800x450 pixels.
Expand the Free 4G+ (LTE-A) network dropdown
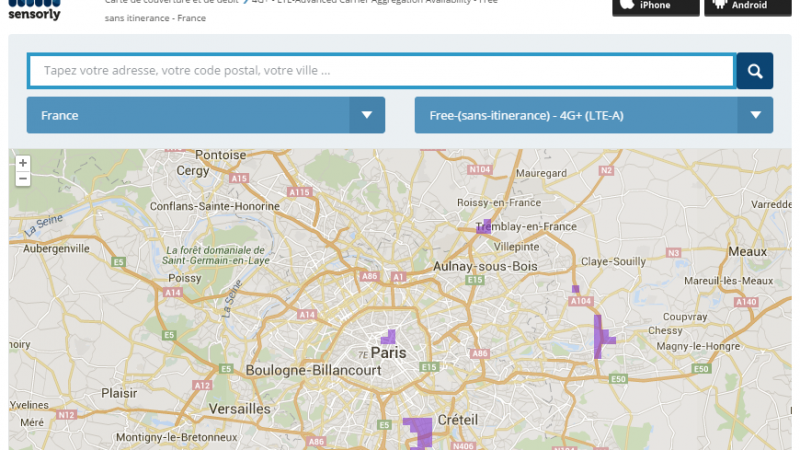[593, 115]
